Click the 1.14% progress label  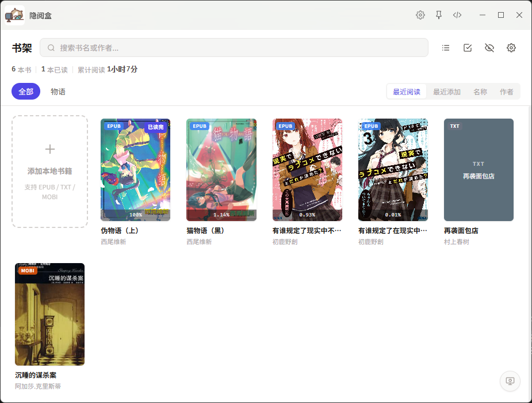[221, 215]
